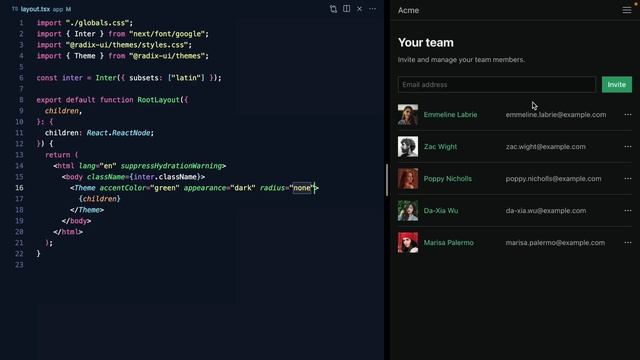Open Zac Wight's profile link

click(x=440, y=147)
